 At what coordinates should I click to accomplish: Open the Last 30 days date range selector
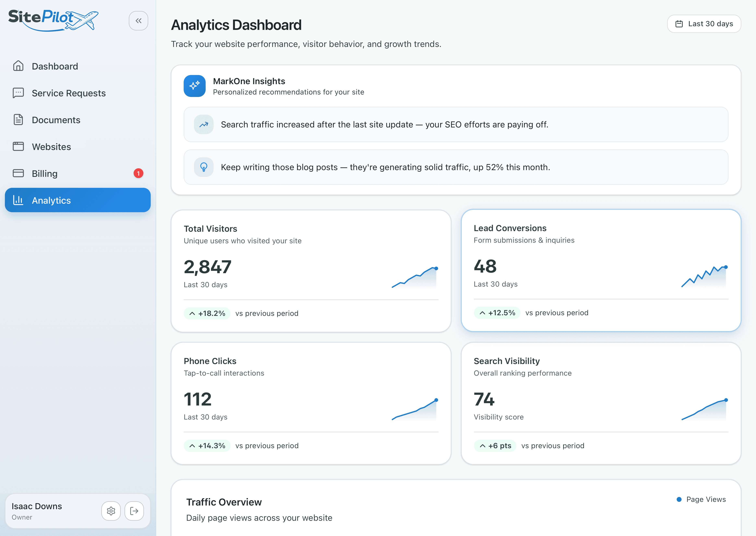pyautogui.click(x=704, y=23)
